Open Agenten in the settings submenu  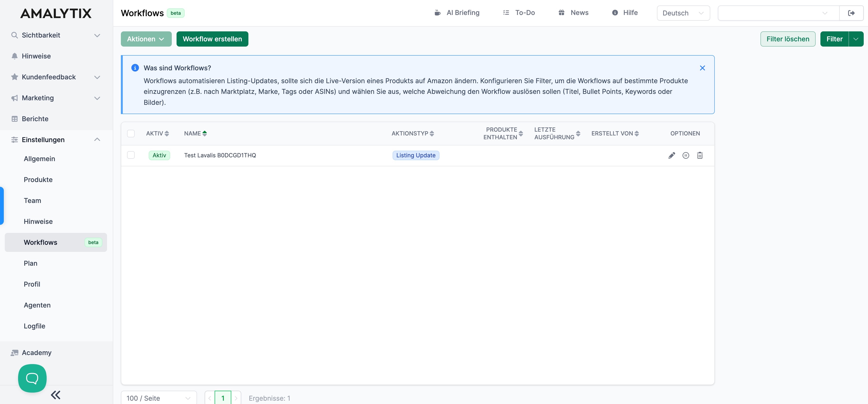(37, 305)
